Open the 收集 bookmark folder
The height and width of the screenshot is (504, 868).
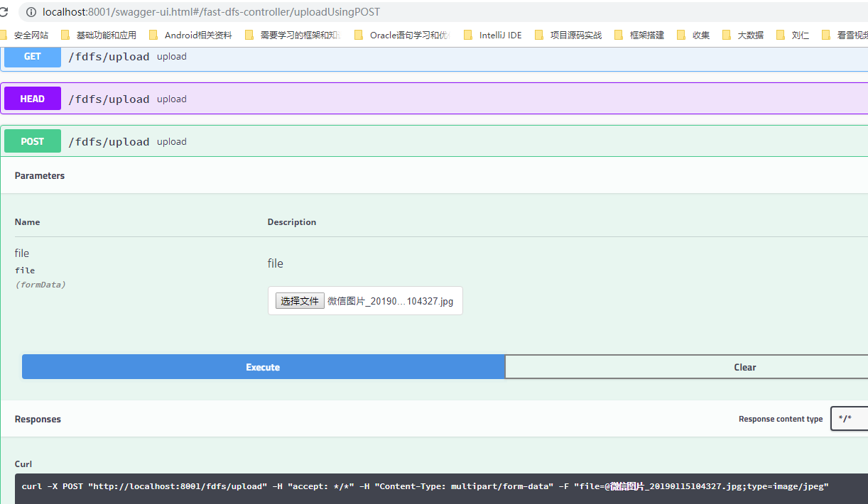coord(693,35)
